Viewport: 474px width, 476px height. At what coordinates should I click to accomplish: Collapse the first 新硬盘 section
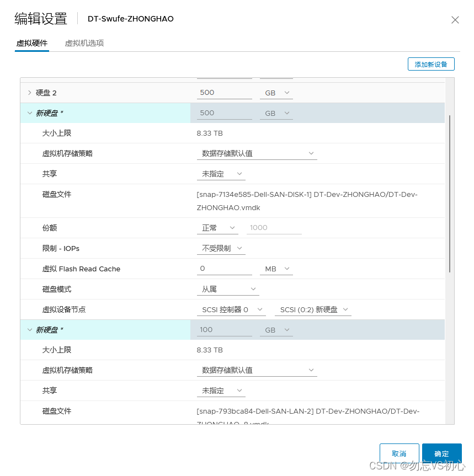point(30,113)
